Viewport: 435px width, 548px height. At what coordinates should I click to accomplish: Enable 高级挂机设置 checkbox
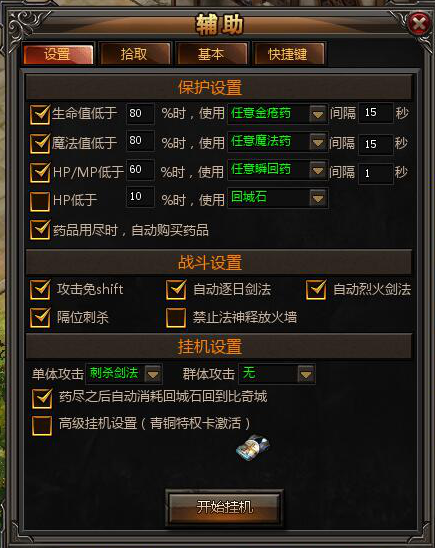[x=42, y=425]
